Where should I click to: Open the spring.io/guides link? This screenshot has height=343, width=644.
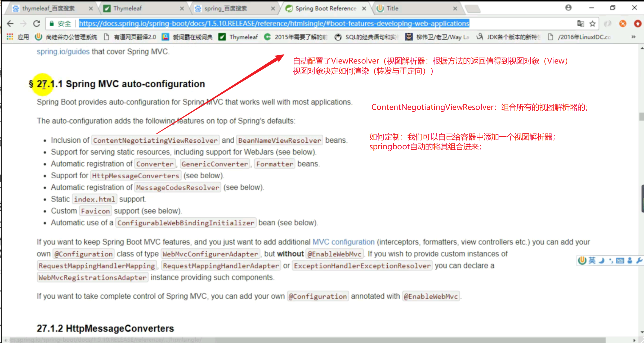coord(63,51)
